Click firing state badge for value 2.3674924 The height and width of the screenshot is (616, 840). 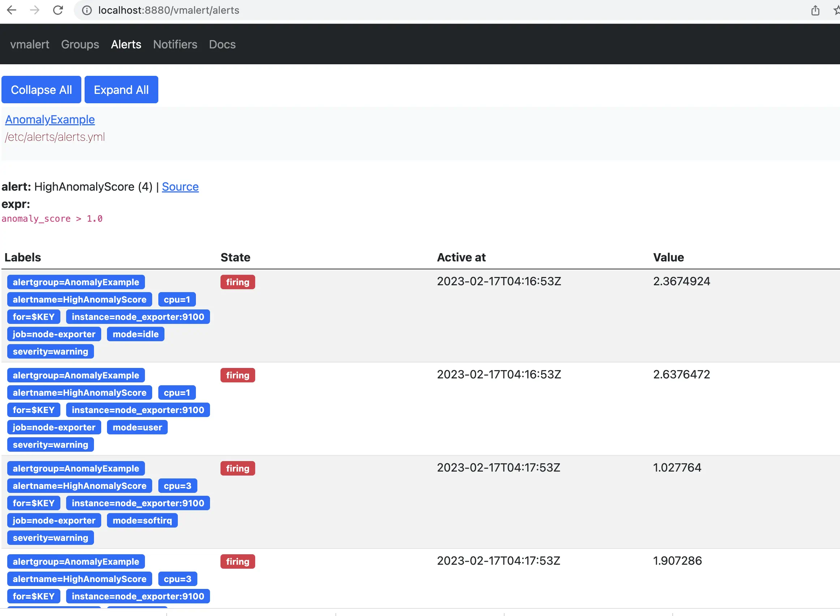(237, 282)
